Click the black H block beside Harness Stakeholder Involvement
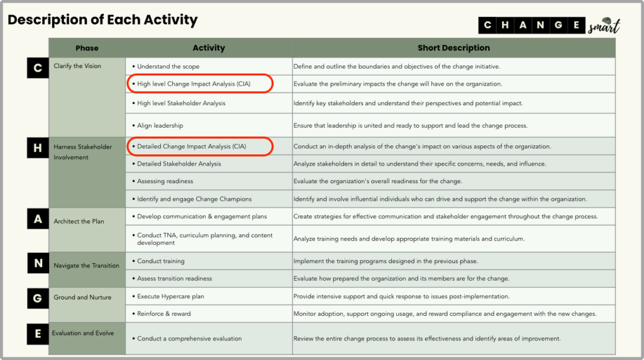Viewport: 644px width, 360px height. point(38,148)
